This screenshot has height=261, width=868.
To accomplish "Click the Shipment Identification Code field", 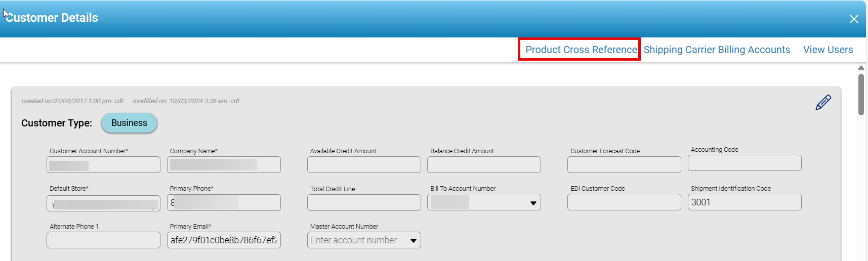I will [745, 202].
